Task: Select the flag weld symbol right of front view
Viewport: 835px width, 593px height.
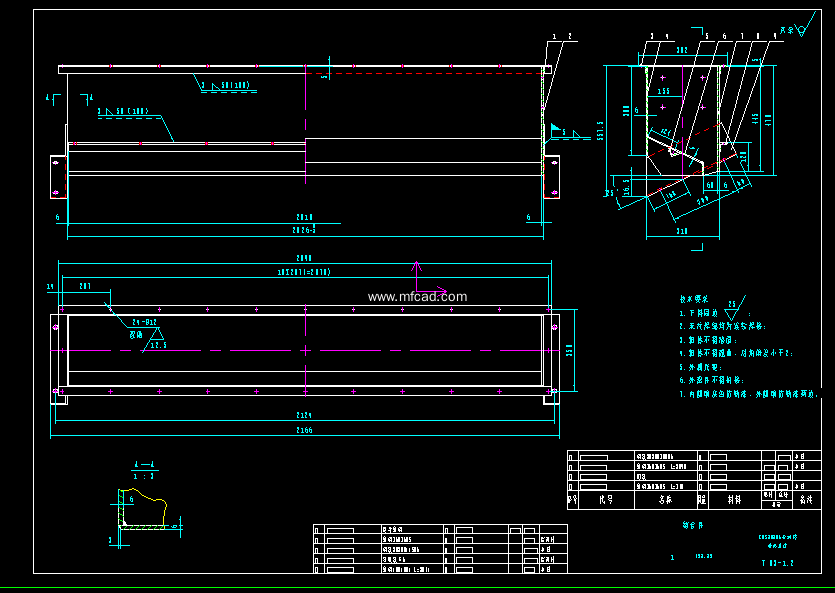Action: (x=557, y=129)
